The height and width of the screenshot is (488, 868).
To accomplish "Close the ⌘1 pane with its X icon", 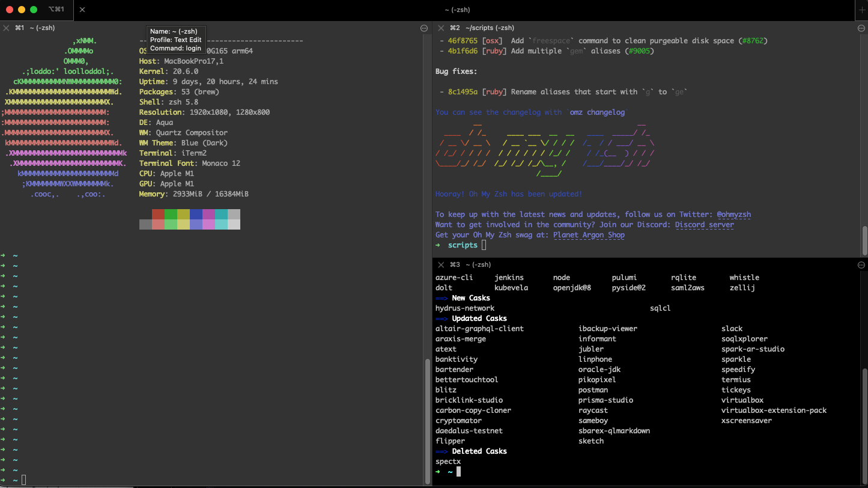I will [6, 28].
